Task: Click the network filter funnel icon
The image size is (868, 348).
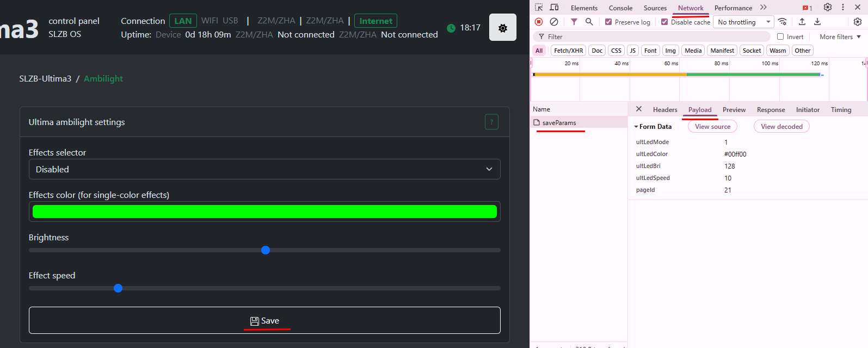Action: [574, 22]
